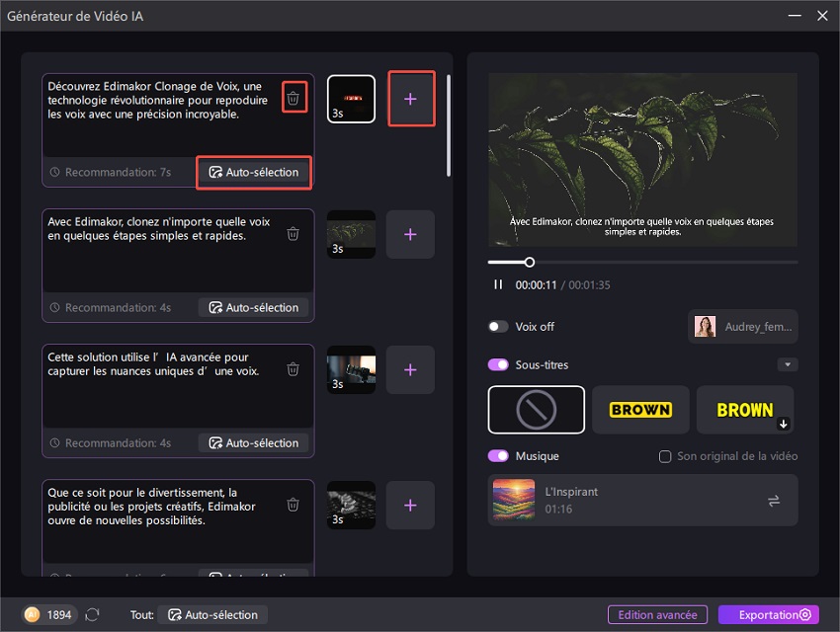Check the 'Son original de la vidéo' box
840x632 pixels.
click(x=665, y=456)
